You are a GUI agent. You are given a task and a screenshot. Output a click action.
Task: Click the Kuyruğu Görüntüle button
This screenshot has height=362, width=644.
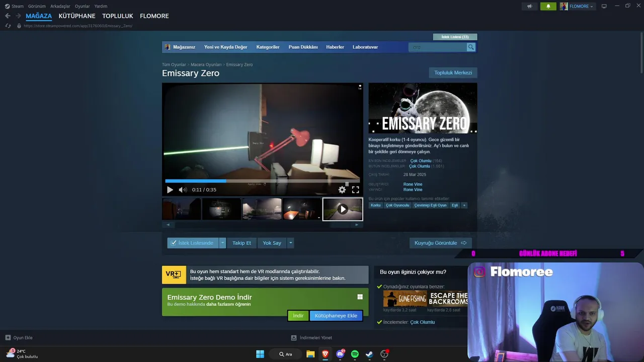click(x=440, y=243)
